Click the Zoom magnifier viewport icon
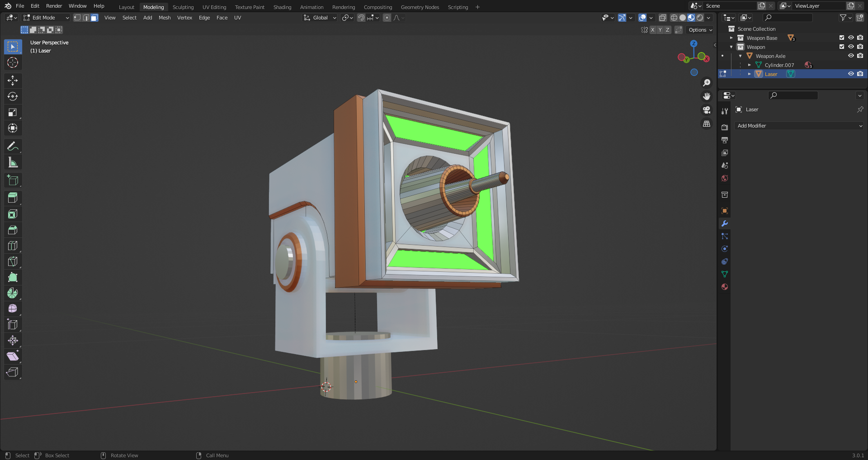The image size is (868, 460). click(x=707, y=83)
